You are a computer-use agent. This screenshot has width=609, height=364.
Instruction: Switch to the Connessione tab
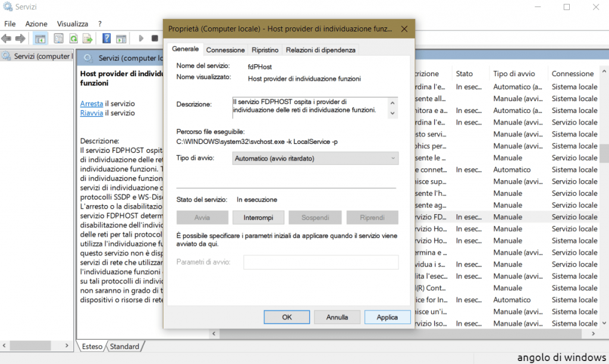(x=225, y=50)
